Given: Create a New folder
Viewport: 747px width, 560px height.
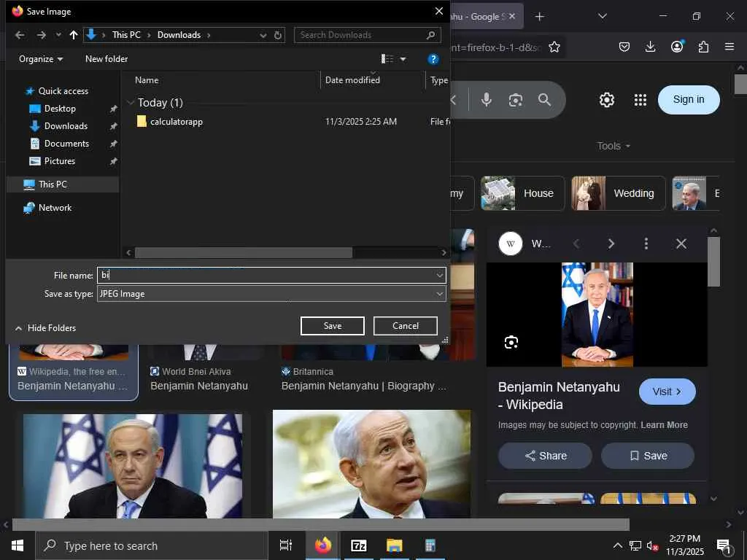Looking at the screenshot, I should coord(107,59).
